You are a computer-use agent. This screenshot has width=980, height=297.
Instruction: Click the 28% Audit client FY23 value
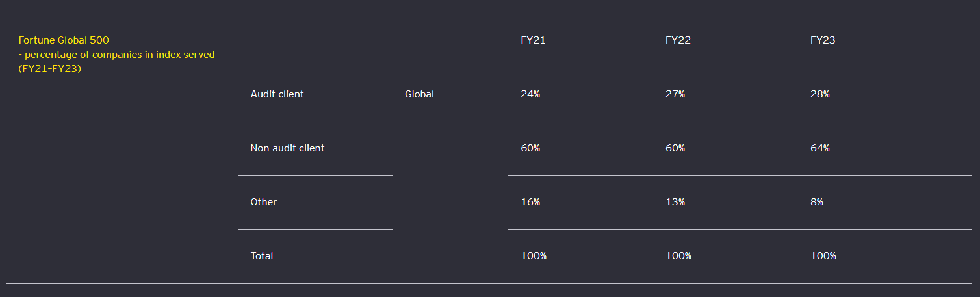click(x=820, y=94)
